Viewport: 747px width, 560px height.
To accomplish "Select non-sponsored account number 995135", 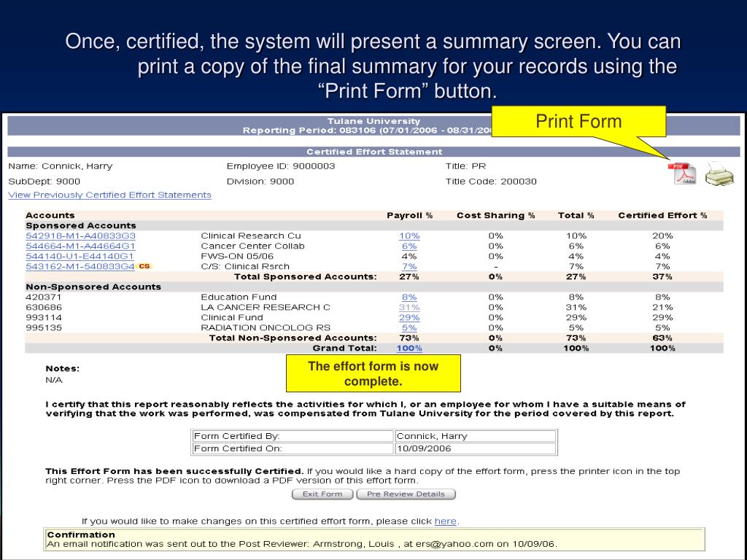I will (44, 327).
